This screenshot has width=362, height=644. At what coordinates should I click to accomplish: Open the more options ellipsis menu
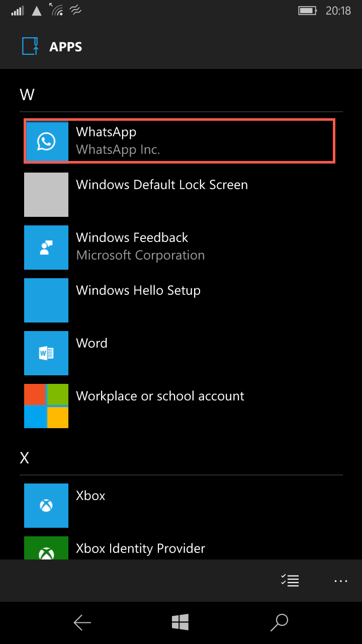click(341, 581)
